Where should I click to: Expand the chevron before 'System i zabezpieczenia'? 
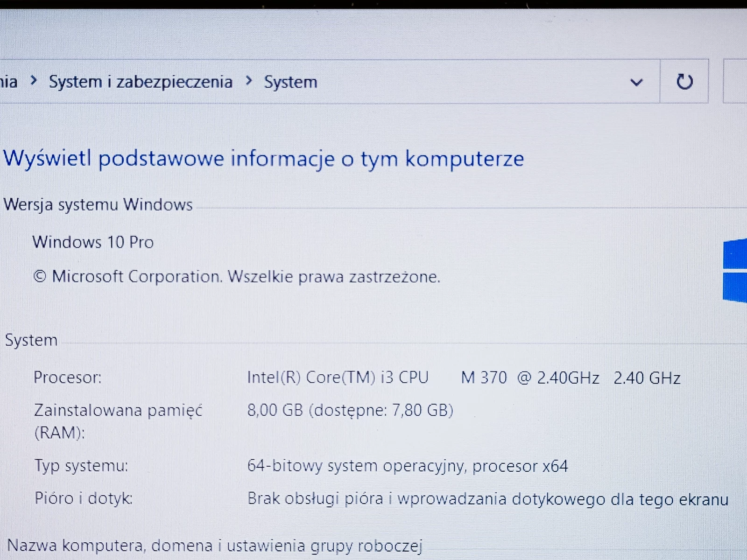33,81
